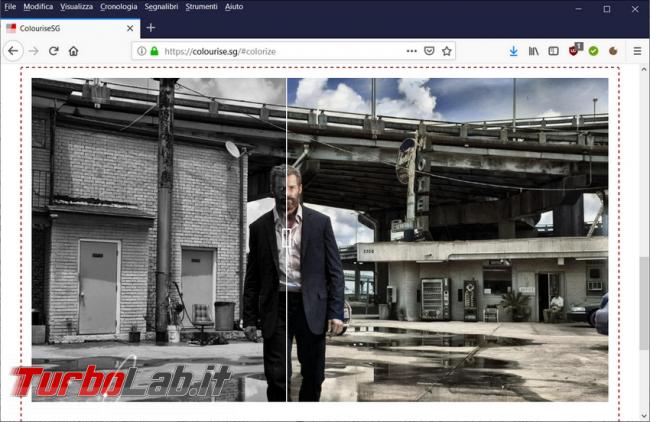Open the Firefox home page
Viewport: 650px width, 422px height.
pyautogui.click(x=73, y=51)
